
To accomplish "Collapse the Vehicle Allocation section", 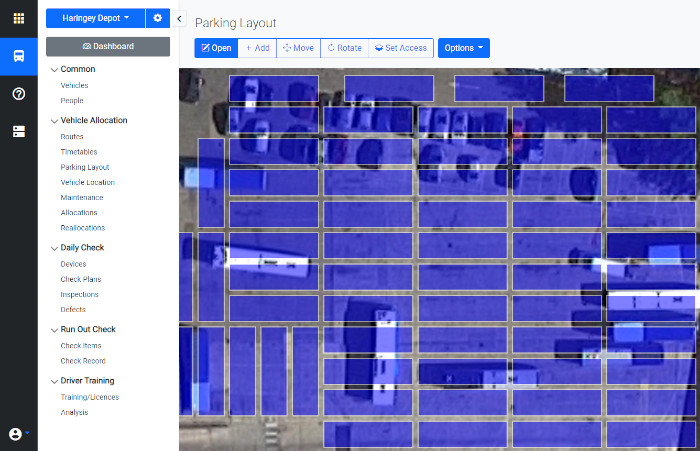I will tap(89, 120).
